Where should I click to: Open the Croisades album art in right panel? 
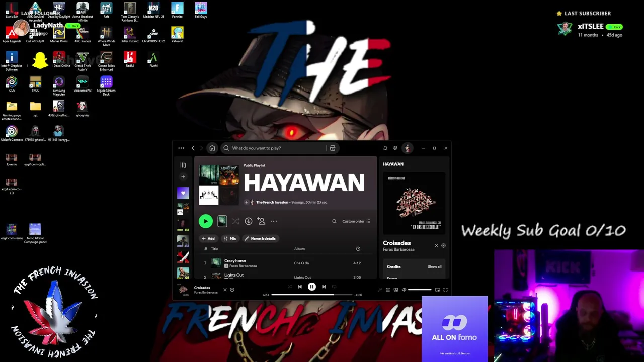[x=415, y=204]
